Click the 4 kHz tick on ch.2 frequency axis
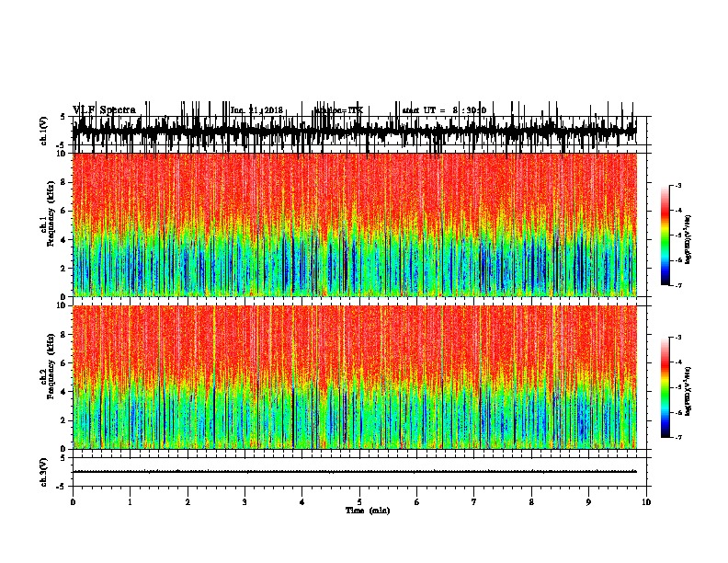Viewport: 728px width, 563px height. tap(63, 392)
